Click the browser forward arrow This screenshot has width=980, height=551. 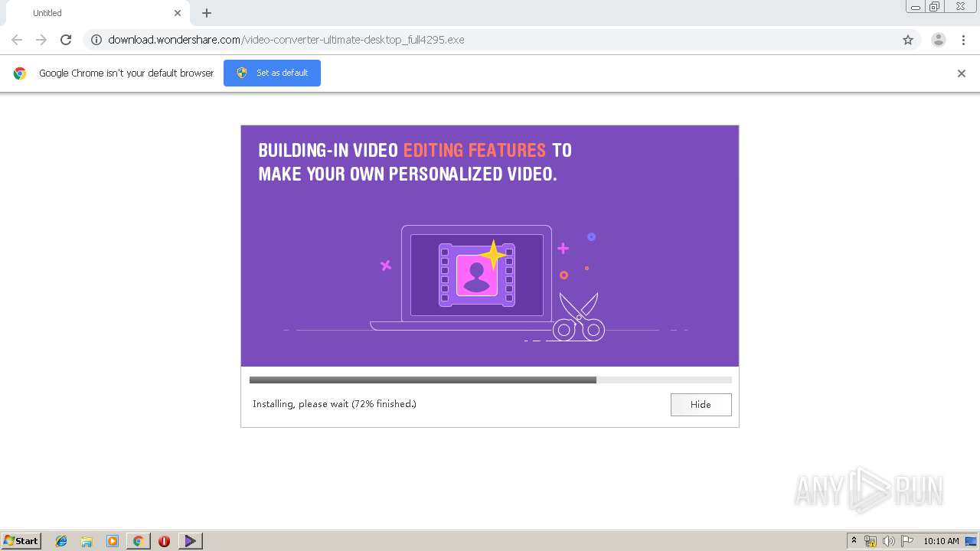[x=41, y=40]
